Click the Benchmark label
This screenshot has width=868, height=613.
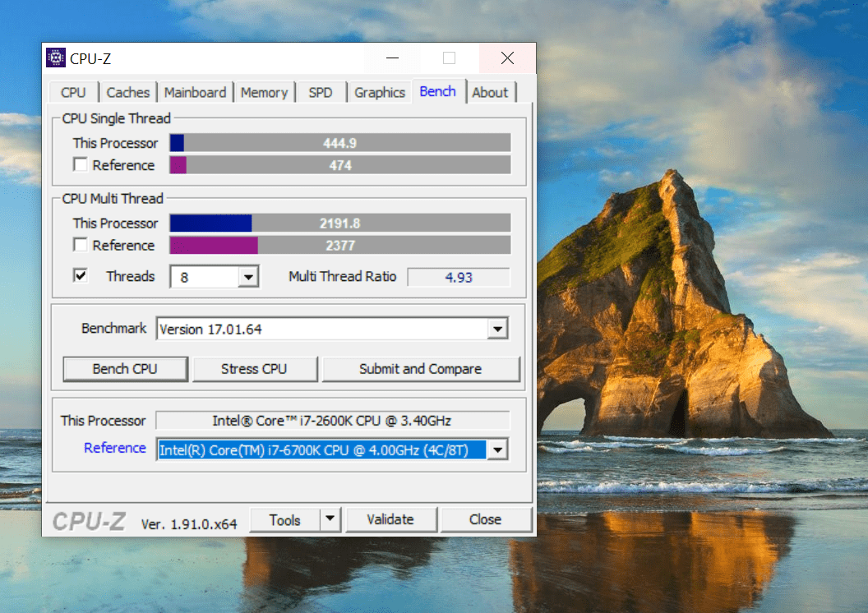[114, 328]
